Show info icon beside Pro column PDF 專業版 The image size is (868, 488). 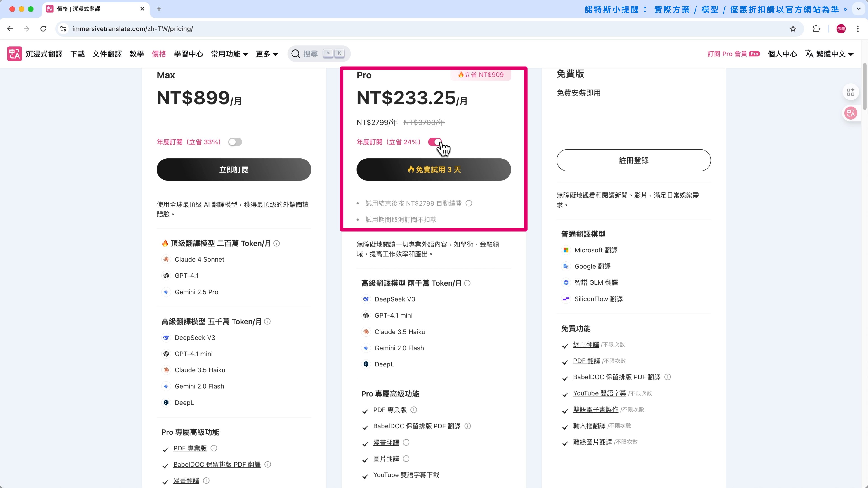pos(414,410)
